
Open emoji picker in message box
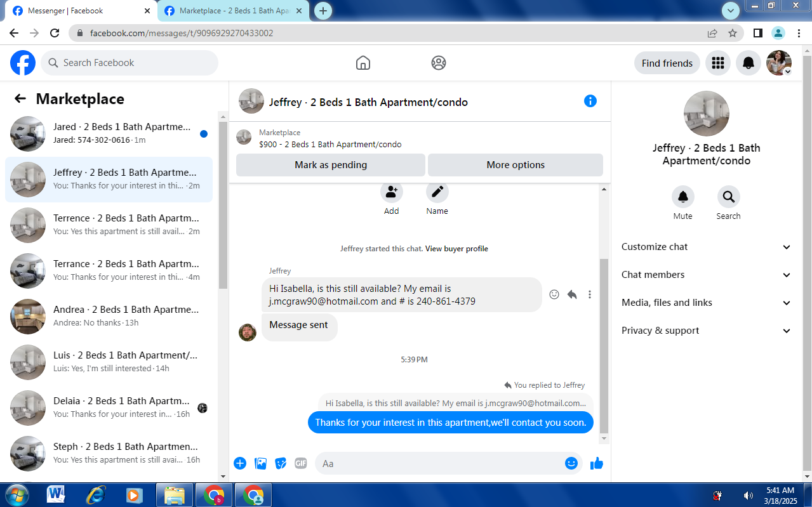coord(571,463)
